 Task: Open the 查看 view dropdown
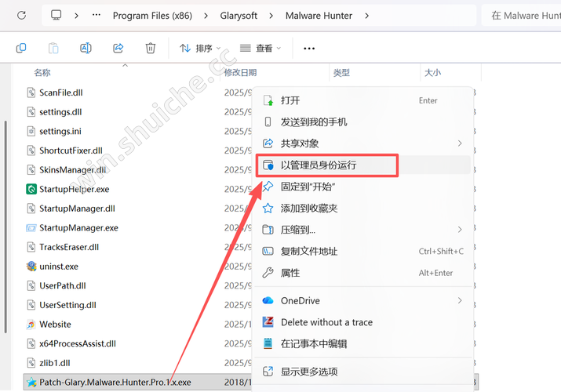pos(260,48)
